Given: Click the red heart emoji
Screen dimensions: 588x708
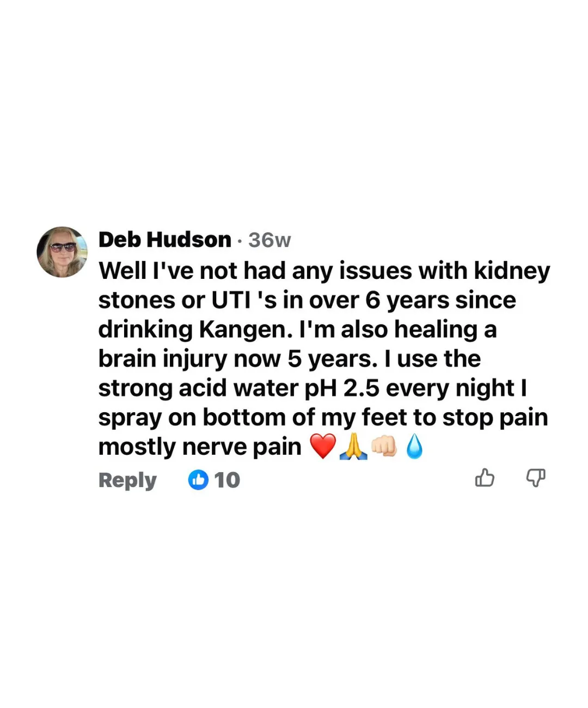Looking at the screenshot, I should [323, 447].
